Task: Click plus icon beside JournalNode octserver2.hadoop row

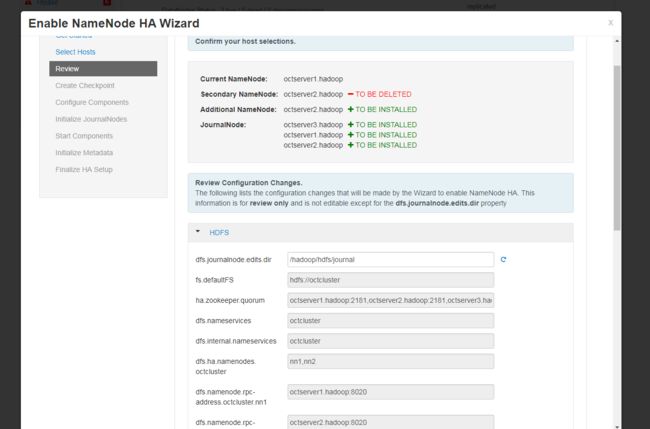Action: pos(351,145)
